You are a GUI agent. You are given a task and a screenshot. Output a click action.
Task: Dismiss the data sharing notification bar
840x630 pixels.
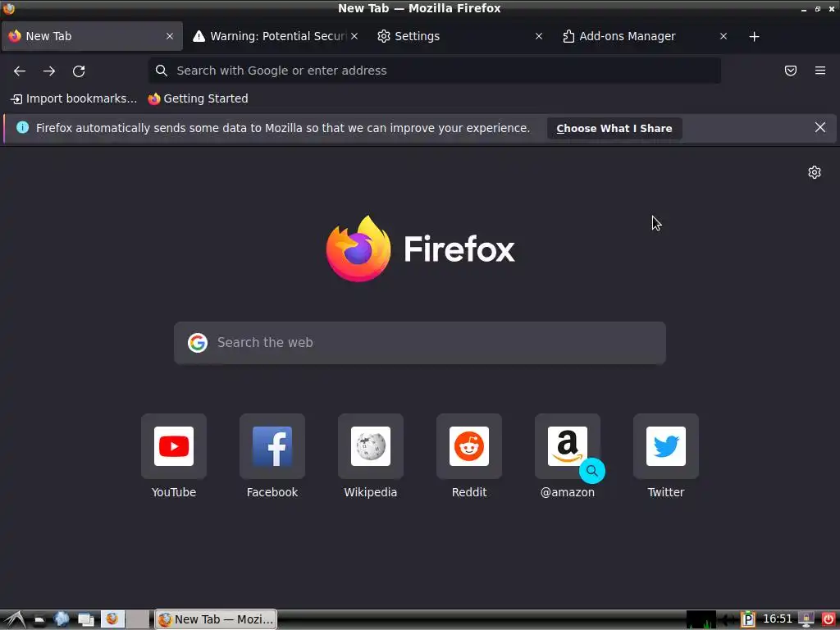820,127
